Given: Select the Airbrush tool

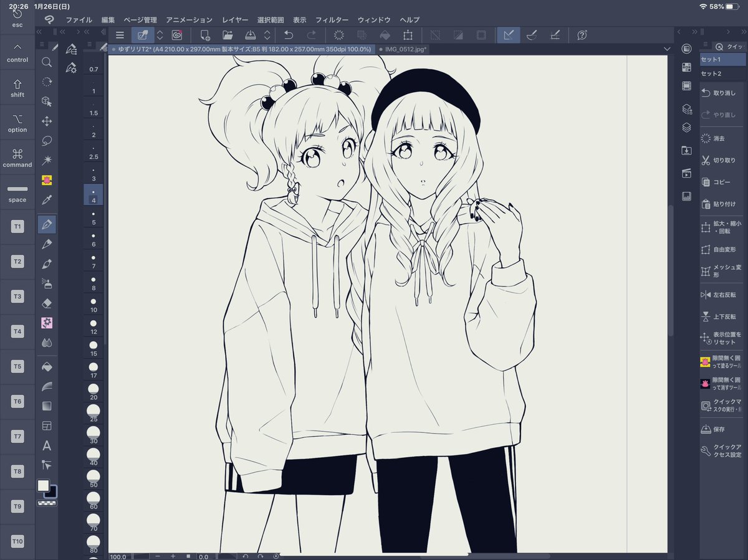Looking at the screenshot, I should (x=47, y=283).
